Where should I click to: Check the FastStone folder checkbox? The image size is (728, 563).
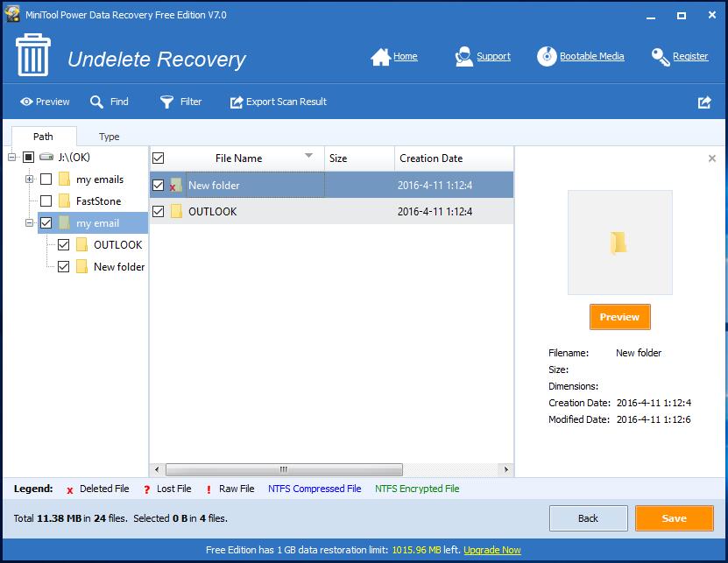[x=46, y=201]
